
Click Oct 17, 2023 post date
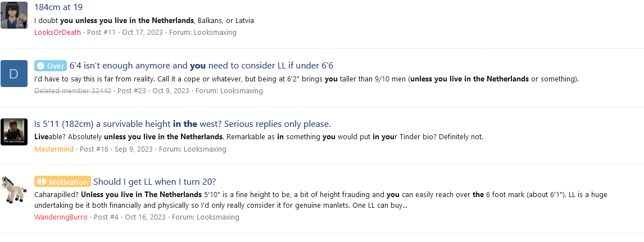[x=142, y=33]
